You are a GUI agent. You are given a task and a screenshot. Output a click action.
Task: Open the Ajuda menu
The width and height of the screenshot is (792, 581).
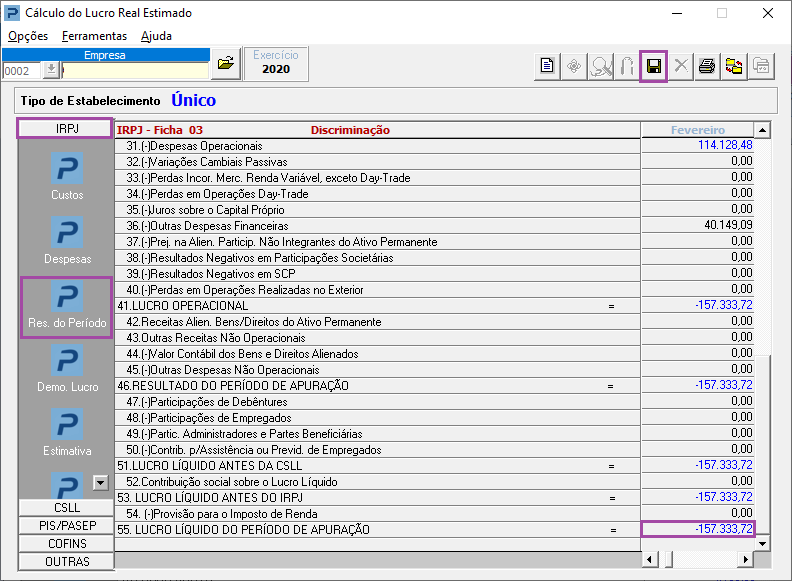(156, 36)
